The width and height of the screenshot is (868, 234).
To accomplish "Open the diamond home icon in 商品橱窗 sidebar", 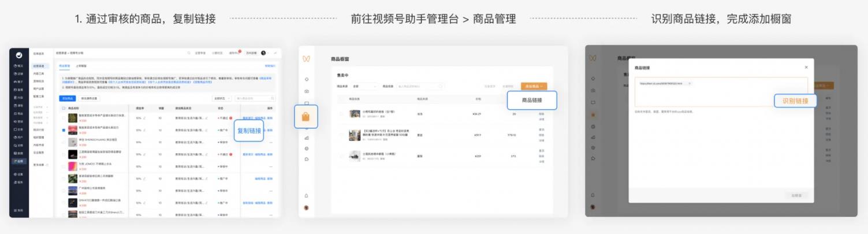I will pos(307,79).
